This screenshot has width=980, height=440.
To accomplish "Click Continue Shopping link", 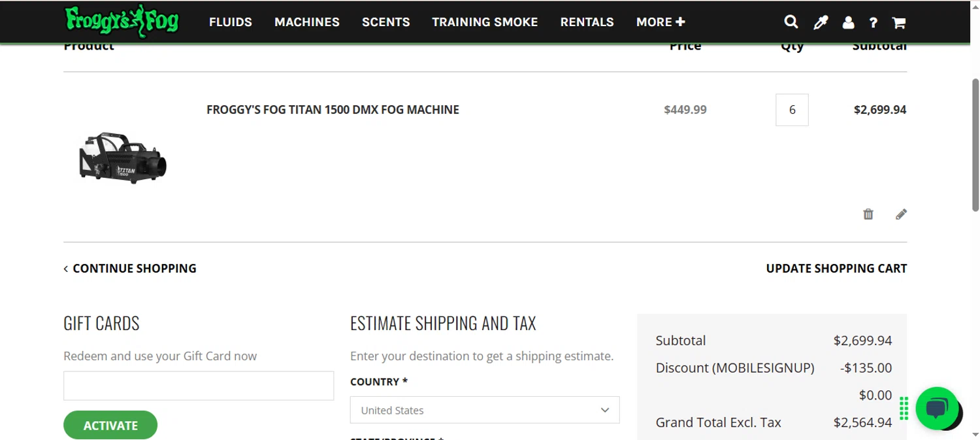I will point(130,268).
